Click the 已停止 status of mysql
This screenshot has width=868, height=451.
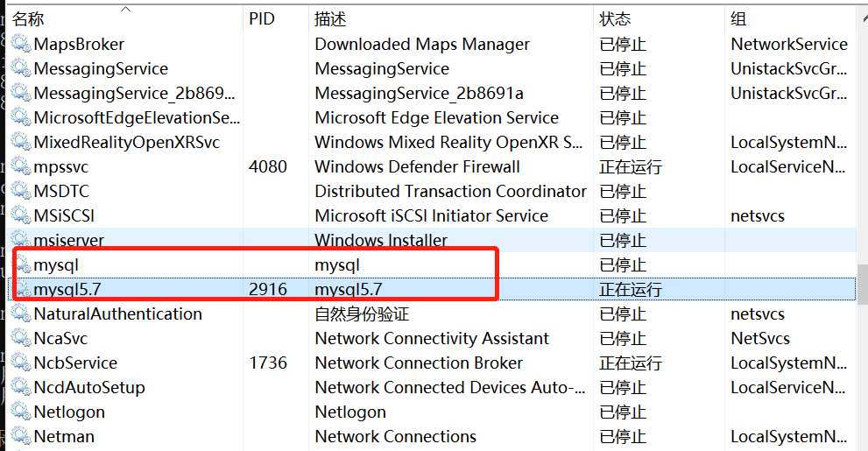coord(623,264)
